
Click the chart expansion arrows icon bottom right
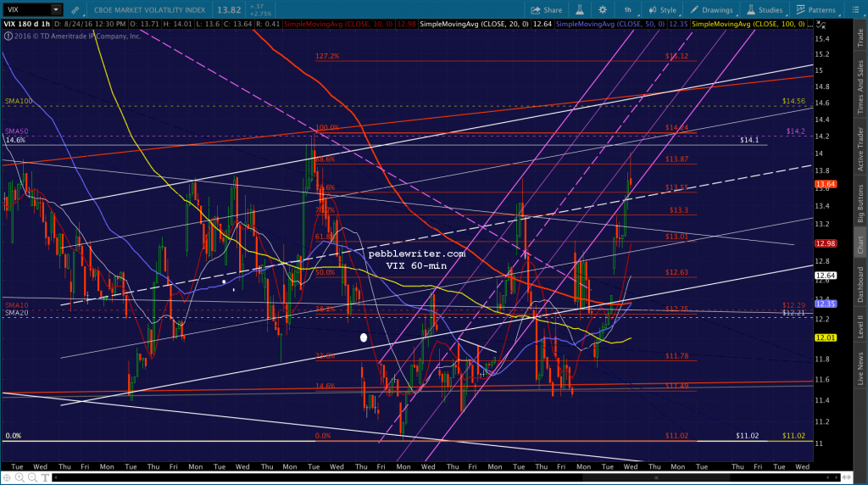[x=847, y=477]
